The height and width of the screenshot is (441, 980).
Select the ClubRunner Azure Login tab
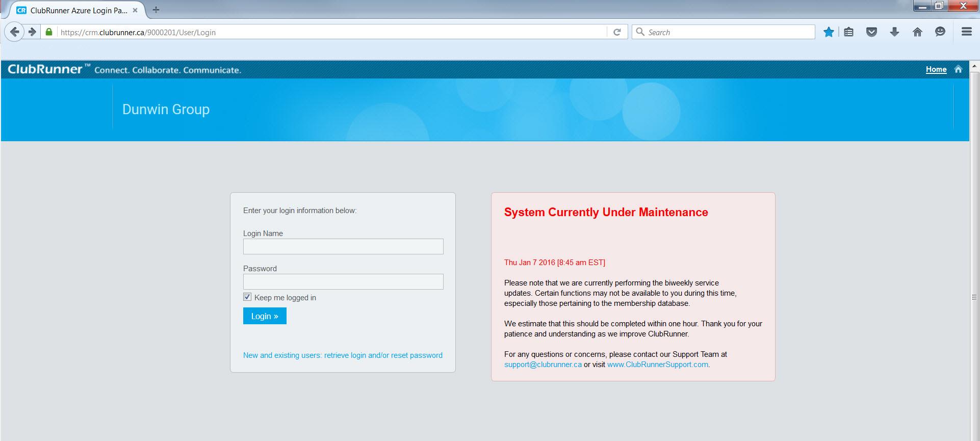pos(76,10)
